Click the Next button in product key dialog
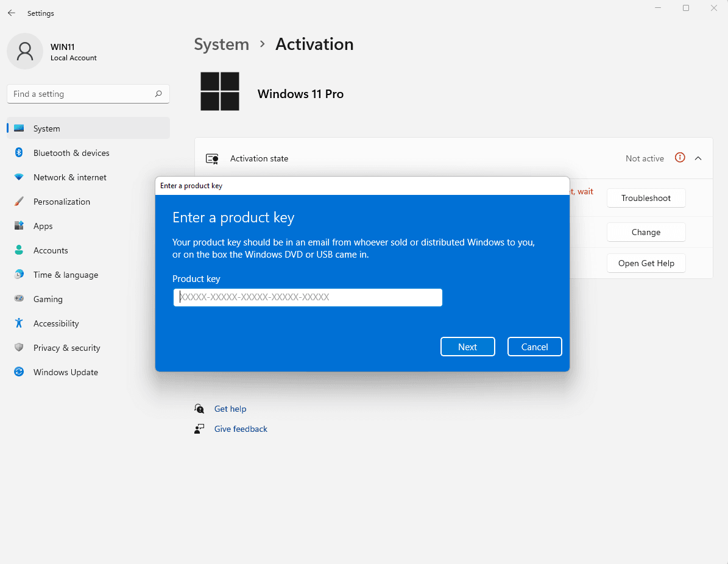 pos(467,347)
